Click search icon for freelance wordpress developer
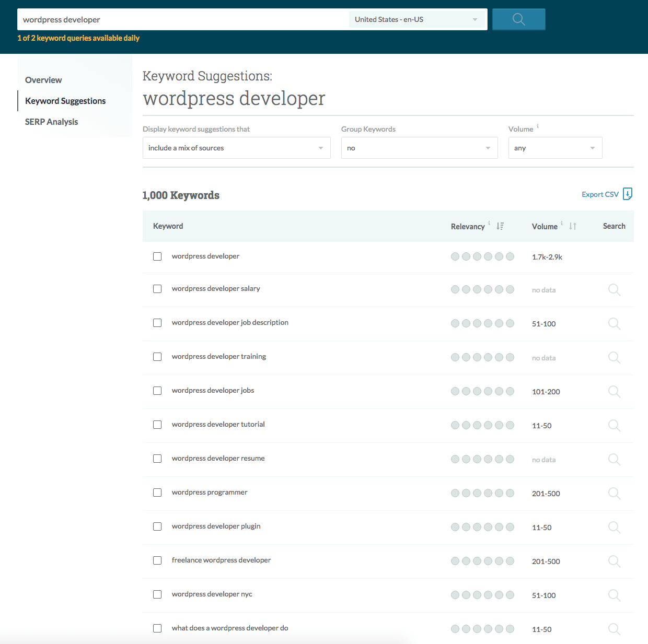 pos(614,561)
